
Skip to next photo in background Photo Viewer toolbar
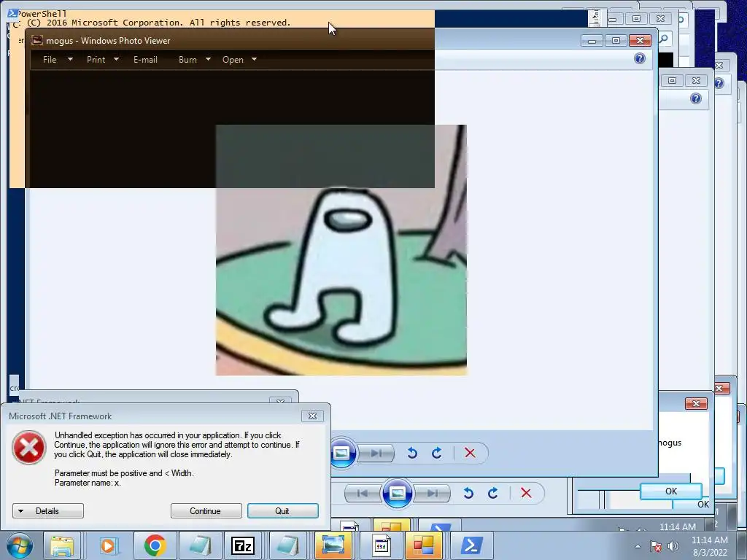pos(432,494)
